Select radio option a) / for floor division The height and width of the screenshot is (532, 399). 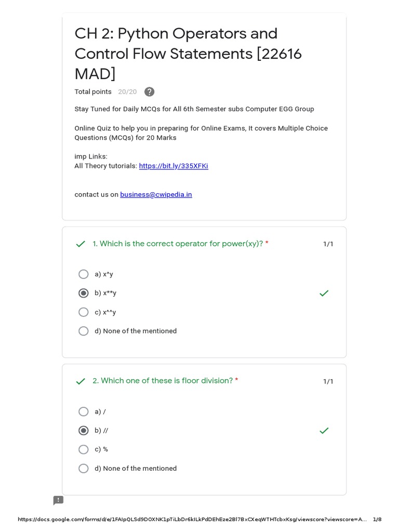pyautogui.click(x=84, y=411)
